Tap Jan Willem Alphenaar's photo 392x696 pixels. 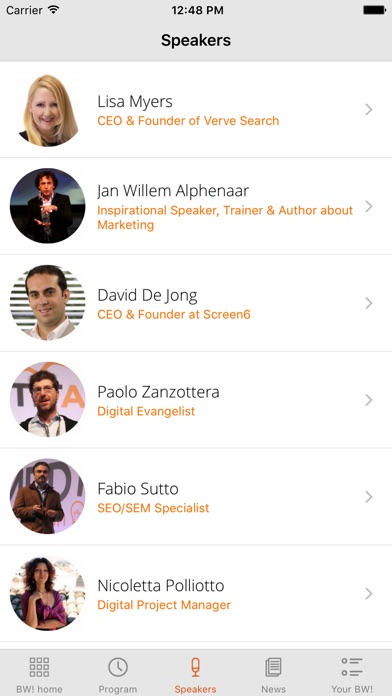pyautogui.click(x=48, y=206)
